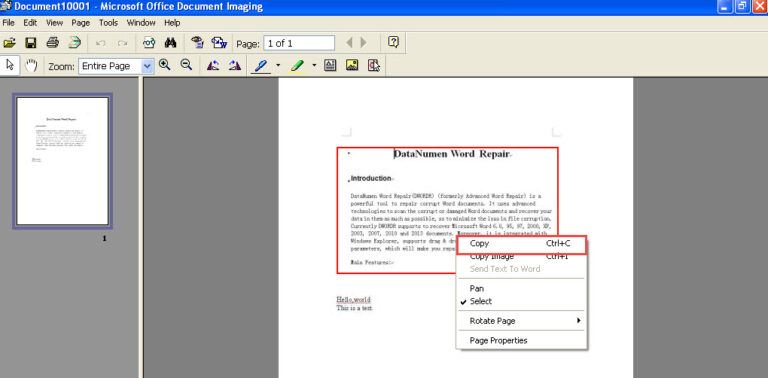This screenshot has width=768, height=378.
Task: Click the Send Text to Word icon
Action: 219,43
